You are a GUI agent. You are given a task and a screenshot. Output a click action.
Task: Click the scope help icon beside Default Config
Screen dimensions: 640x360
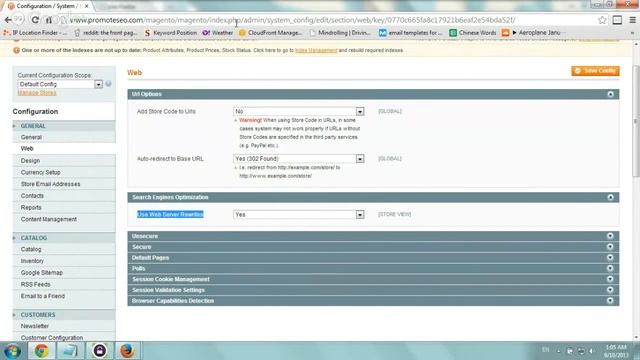tap(108, 84)
